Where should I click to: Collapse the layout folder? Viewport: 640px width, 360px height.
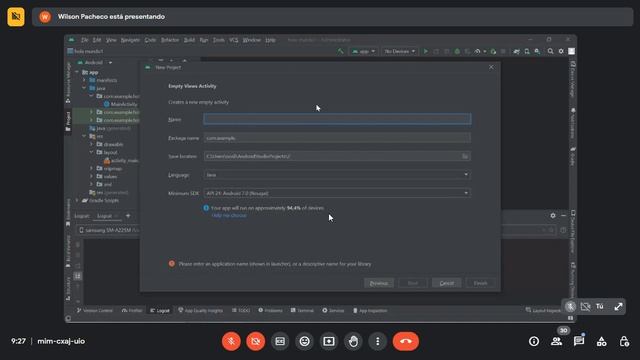click(92, 152)
